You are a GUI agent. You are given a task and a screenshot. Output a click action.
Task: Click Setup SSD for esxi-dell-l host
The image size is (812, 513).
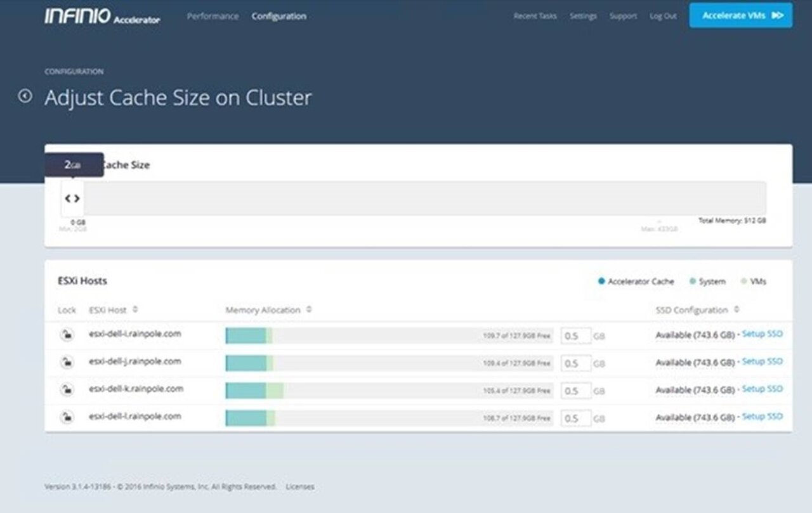(763, 417)
